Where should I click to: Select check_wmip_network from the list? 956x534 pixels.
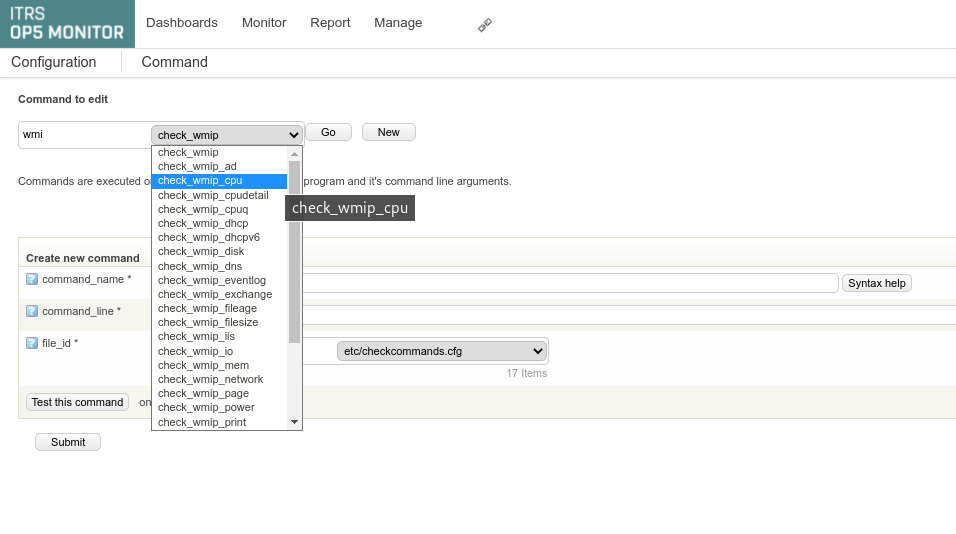219,379
